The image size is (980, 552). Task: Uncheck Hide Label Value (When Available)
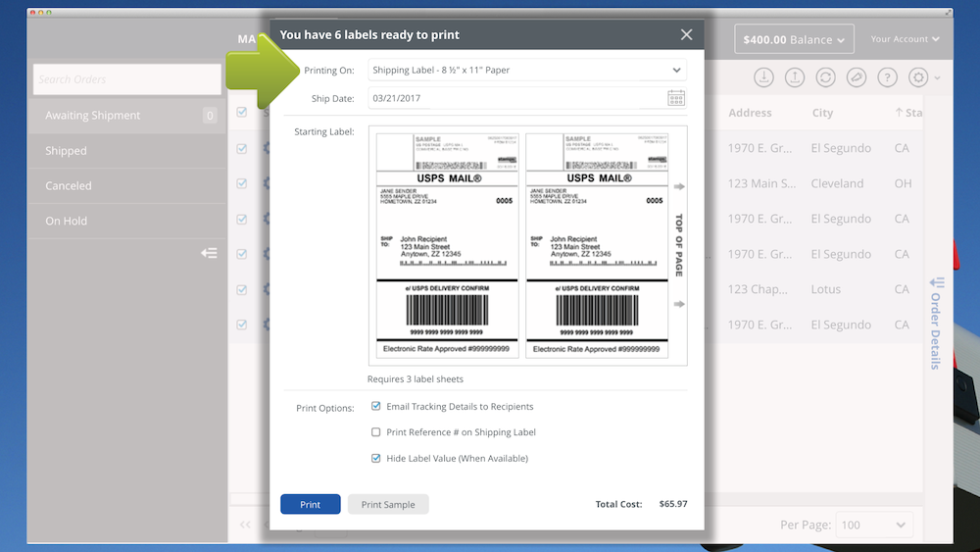coord(375,458)
